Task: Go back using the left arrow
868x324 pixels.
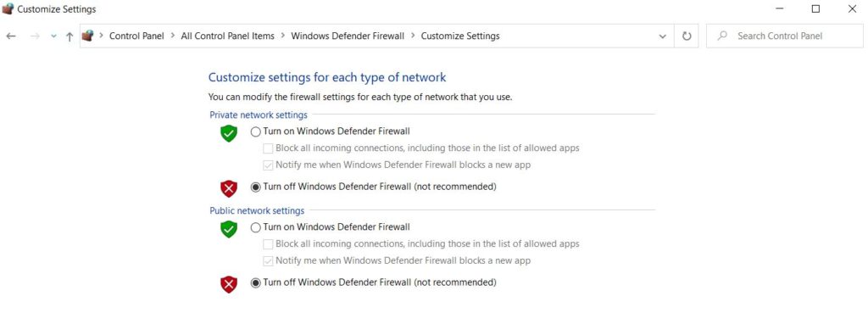Action: point(11,36)
